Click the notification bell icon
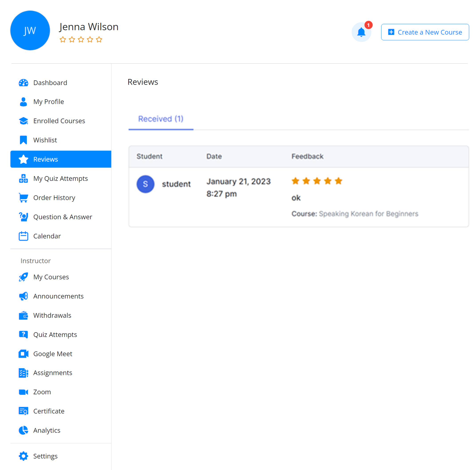Viewport: 476px width, 470px height. (361, 32)
